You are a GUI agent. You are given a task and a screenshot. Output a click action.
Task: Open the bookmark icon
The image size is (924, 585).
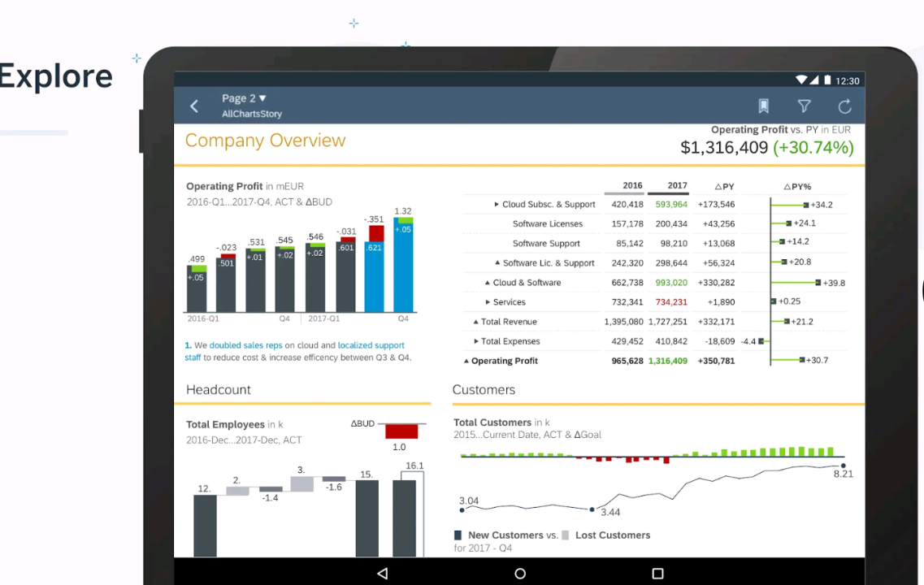click(x=764, y=106)
